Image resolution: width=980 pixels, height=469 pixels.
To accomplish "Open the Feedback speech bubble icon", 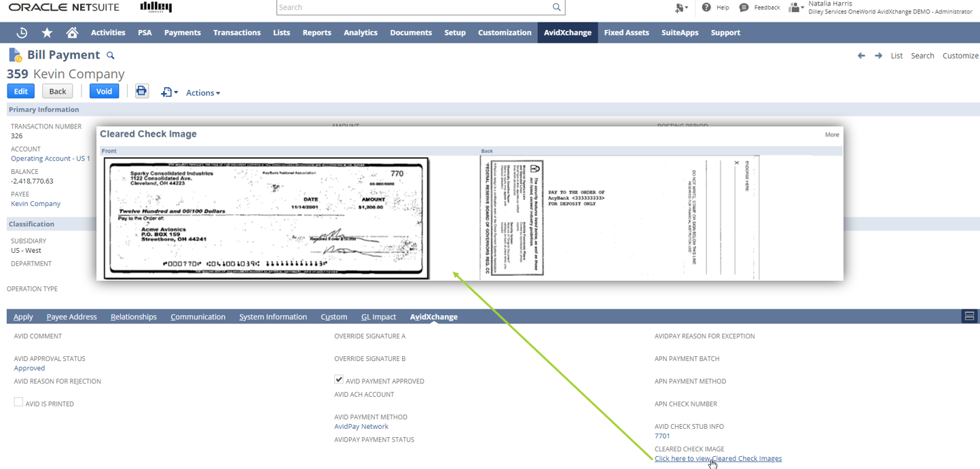I will (x=744, y=7).
